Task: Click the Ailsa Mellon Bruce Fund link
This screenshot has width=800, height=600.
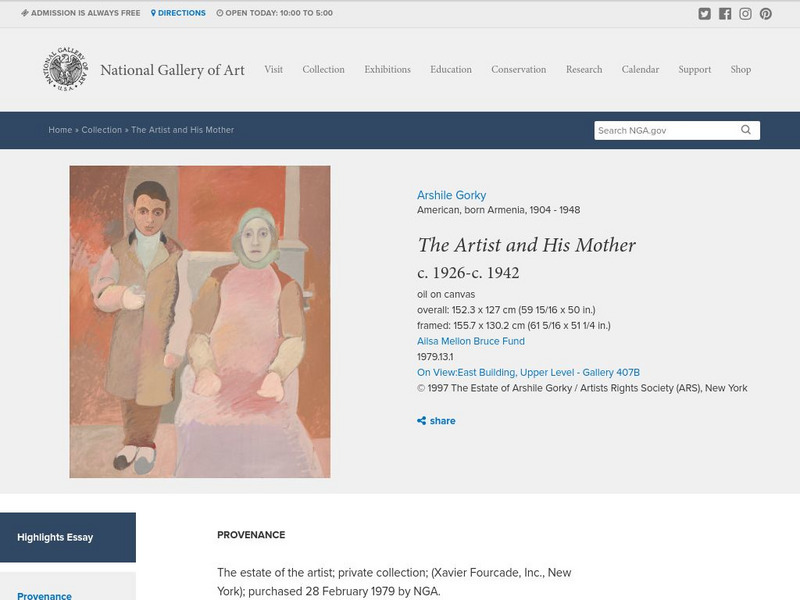Action: pyautogui.click(x=470, y=340)
